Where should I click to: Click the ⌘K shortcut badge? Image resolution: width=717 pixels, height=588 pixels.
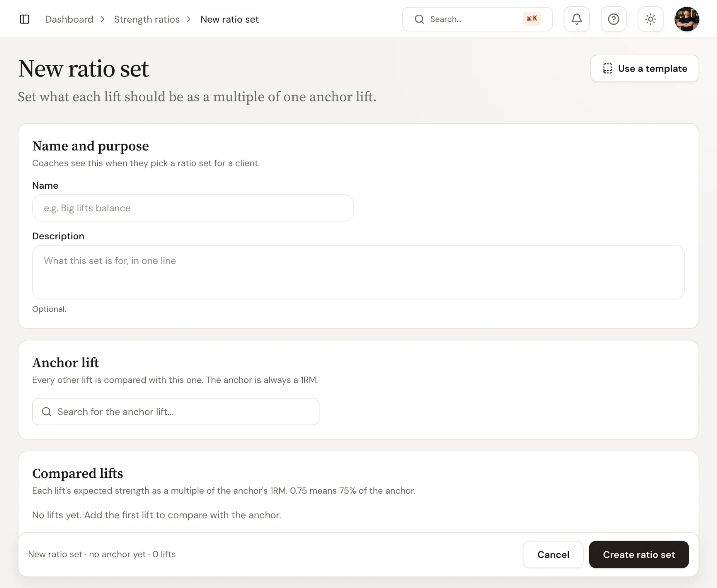532,19
